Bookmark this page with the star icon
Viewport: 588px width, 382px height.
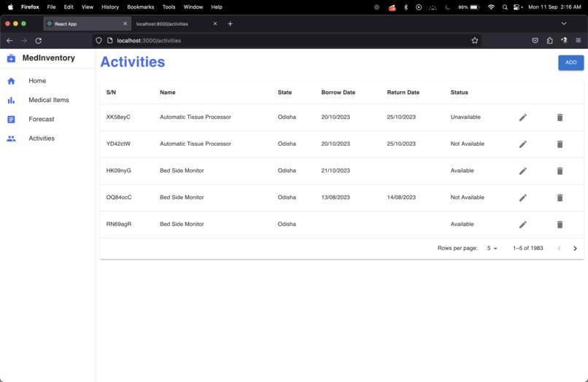(475, 41)
